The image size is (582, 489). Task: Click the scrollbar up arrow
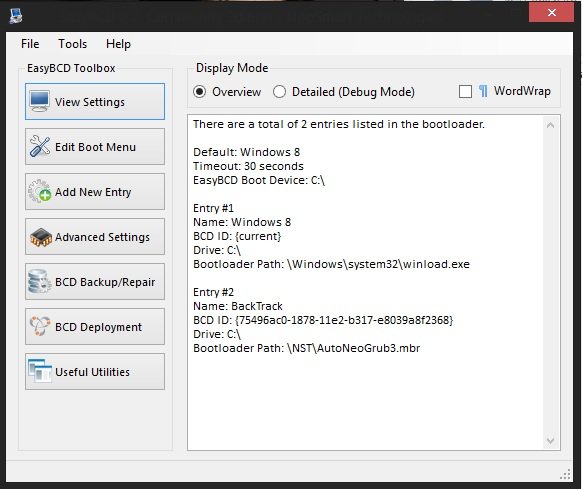coord(550,125)
